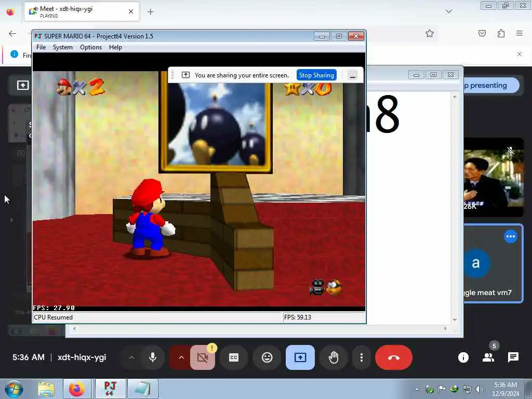This screenshot has width=532, height=399.
Task: Hide the screen sharing notification bar
Action: (x=353, y=76)
